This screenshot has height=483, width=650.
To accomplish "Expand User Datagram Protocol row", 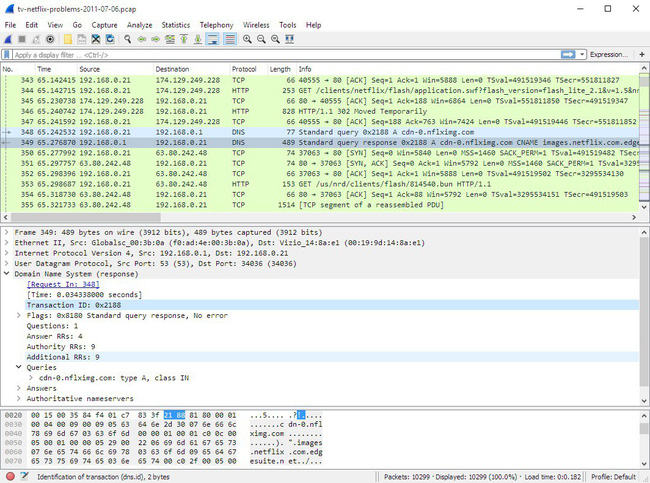I will [x=6, y=263].
